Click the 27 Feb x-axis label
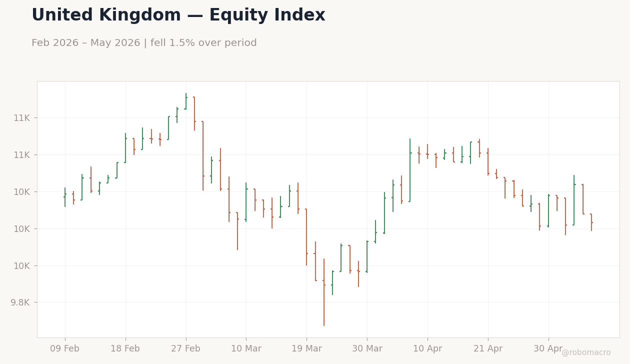 [x=185, y=349]
